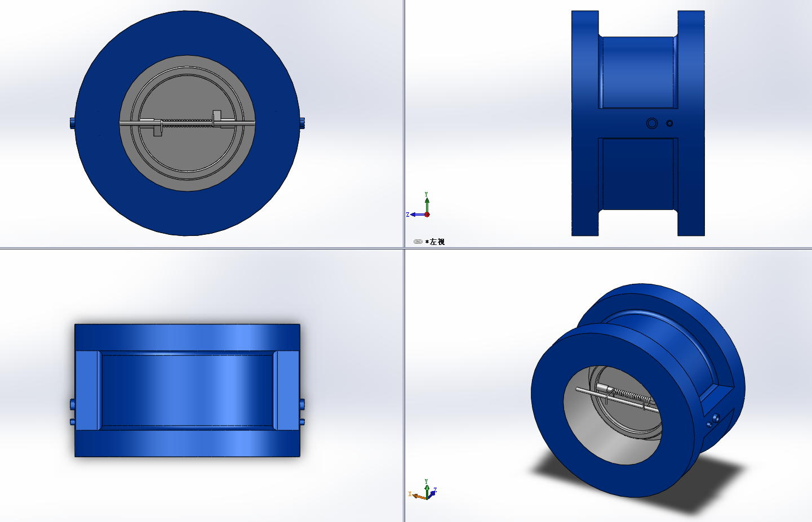Click the red X origin dot of left-view triad
This screenshot has height=522, width=812.
(427, 215)
